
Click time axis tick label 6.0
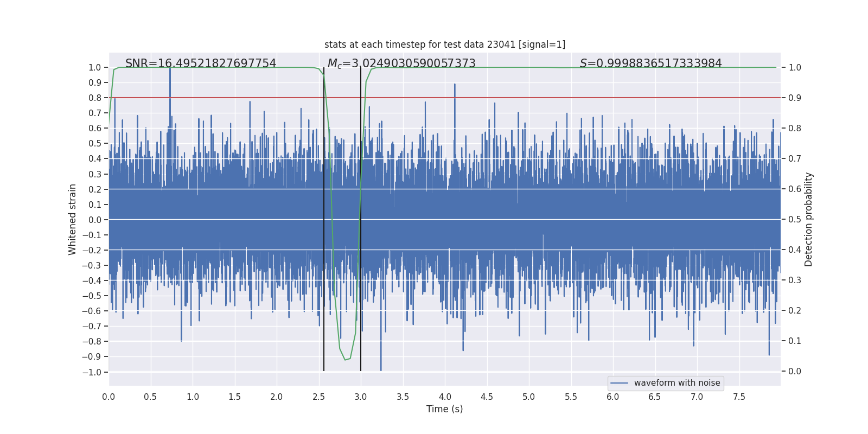click(x=613, y=397)
